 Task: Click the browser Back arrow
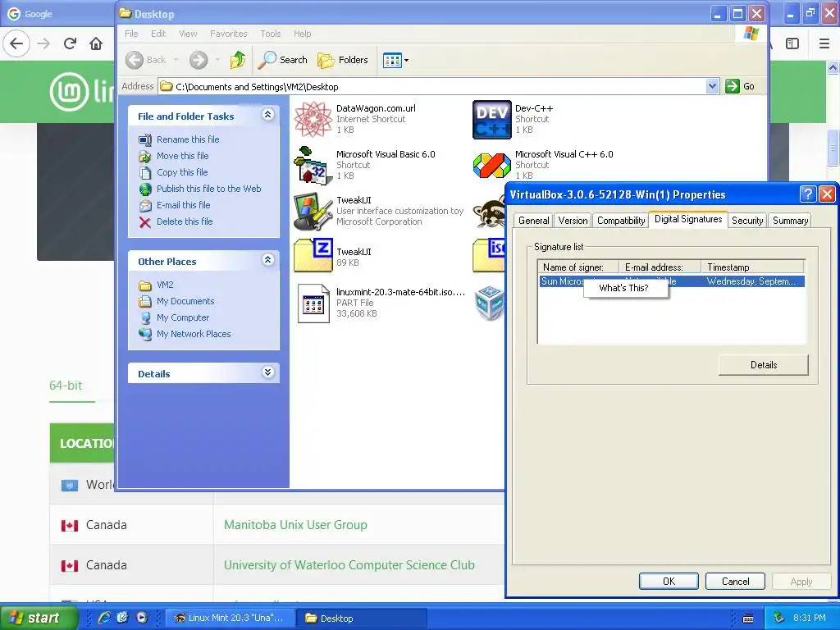(x=16, y=43)
